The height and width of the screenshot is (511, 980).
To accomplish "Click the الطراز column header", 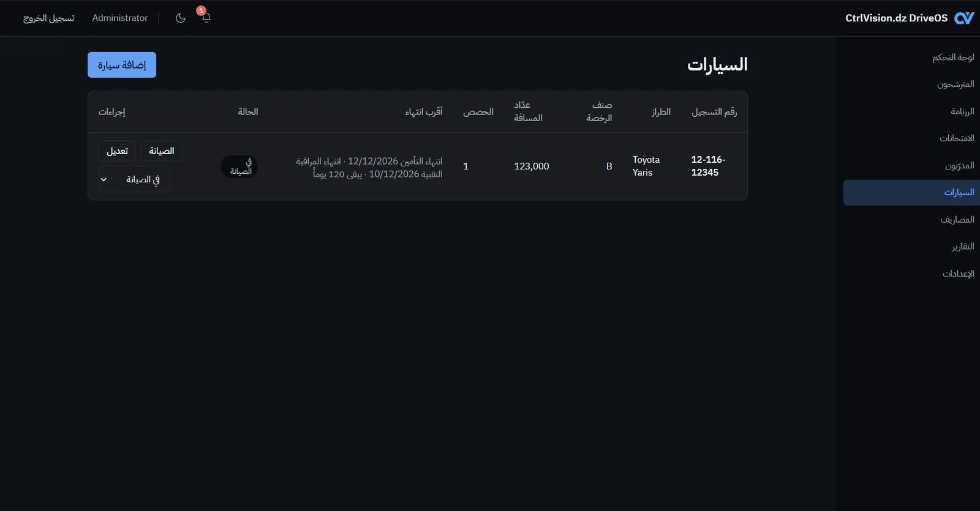I will (661, 112).
